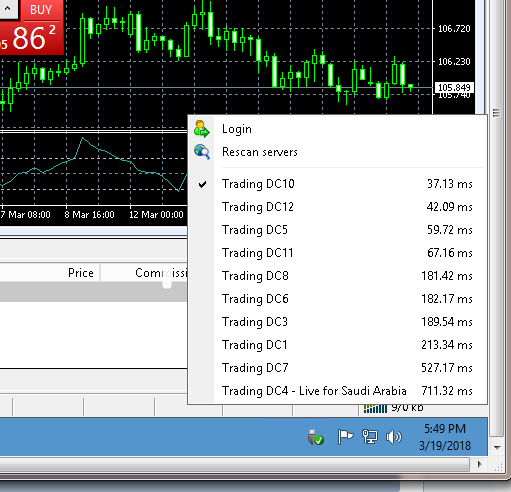This screenshot has width=511, height=492.
Task: Click the 711.32 ms ping value
Action: tap(447, 391)
